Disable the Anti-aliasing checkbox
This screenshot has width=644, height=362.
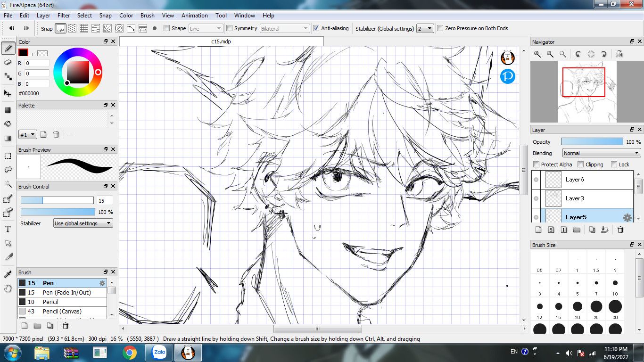(316, 28)
